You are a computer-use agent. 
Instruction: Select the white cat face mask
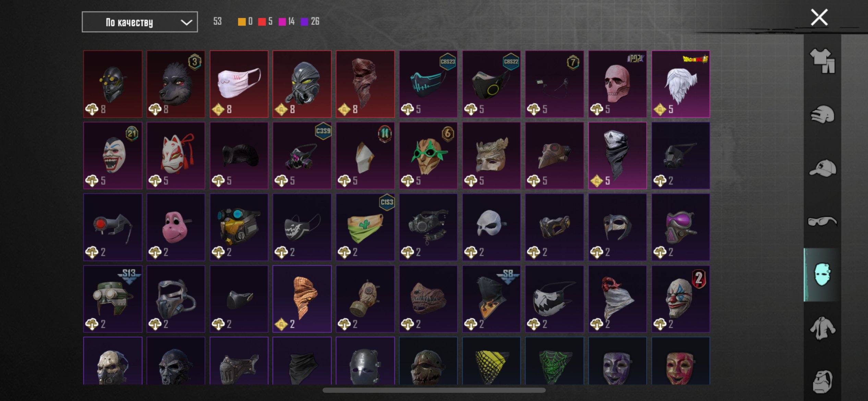[x=239, y=84]
